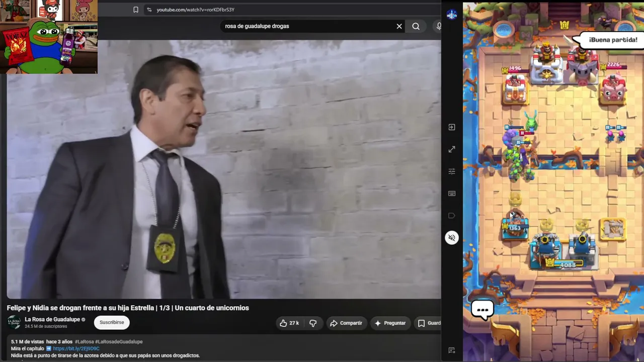Exit the game via sidebar exit icon
This screenshot has width=644, height=362.
pyautogui.click(x=452, y=127)
